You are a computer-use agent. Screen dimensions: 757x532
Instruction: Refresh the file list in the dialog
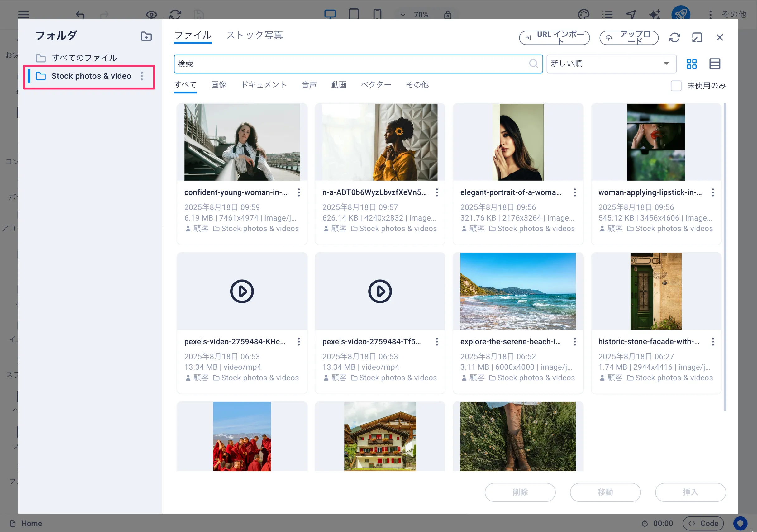point(674,37)
